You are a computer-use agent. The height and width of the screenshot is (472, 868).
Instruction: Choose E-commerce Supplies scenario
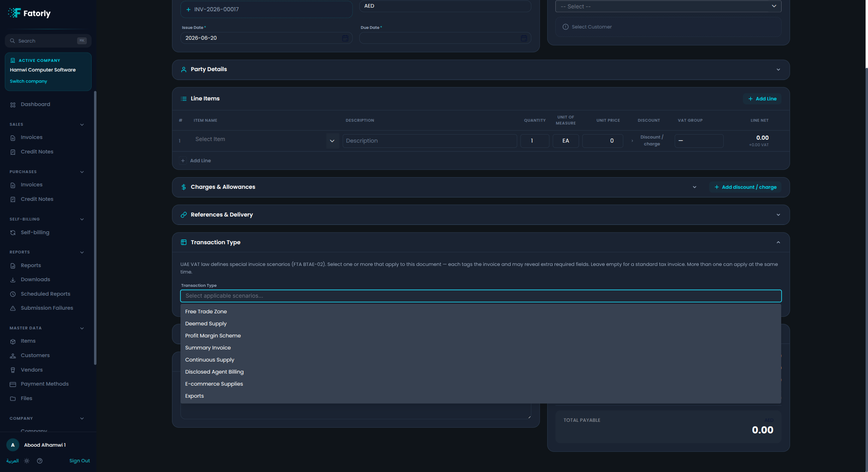pos(481,384)
